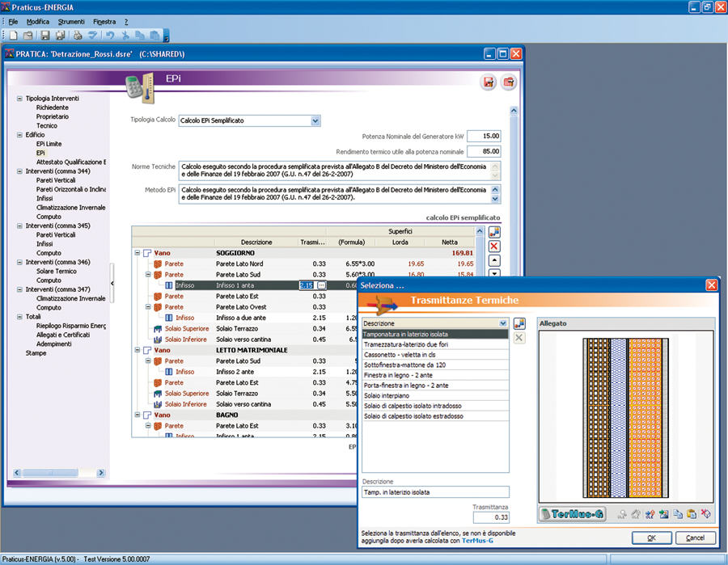Image resolution: width=728 pixels, height=565 pixels.
Task: Click the ellipsis button next to value 2.15
Action: click(x=321, y=285)
